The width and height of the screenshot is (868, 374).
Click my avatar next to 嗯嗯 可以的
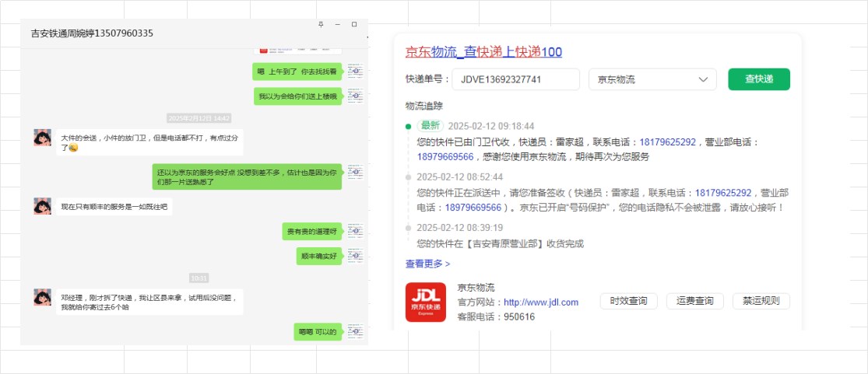click(356, 331)
